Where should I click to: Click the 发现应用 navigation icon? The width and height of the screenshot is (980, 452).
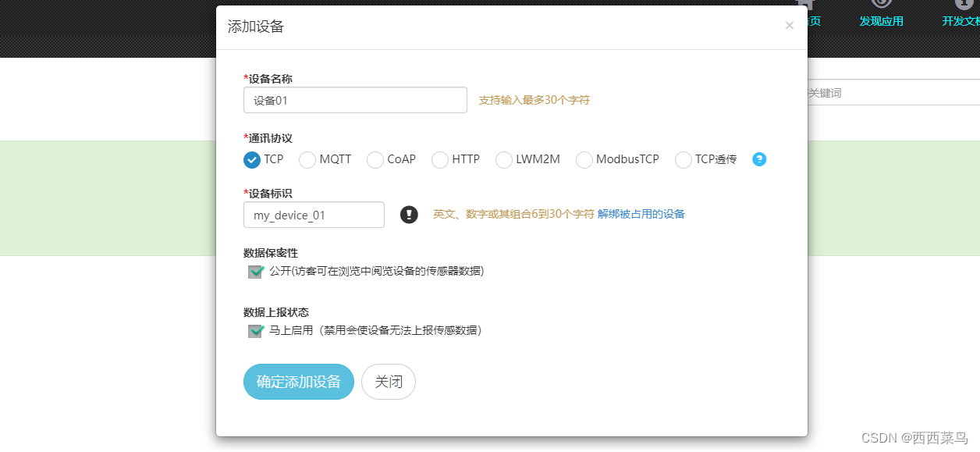882,5
